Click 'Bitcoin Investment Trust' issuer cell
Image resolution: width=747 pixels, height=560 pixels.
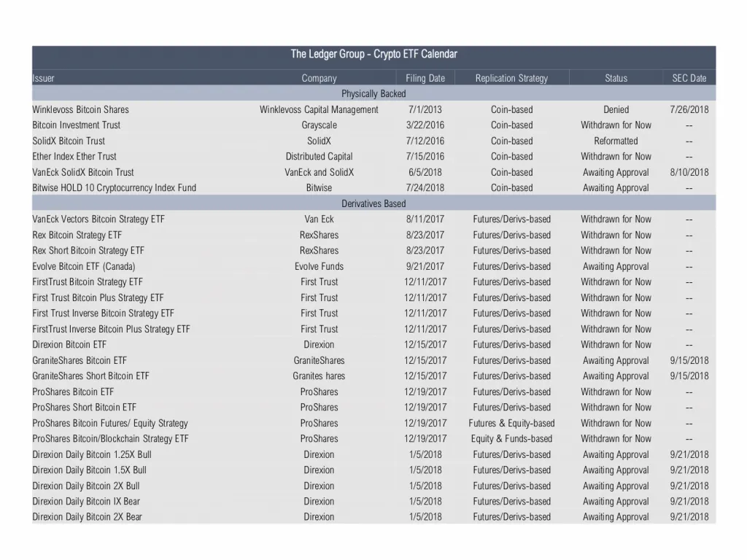click(x=76, y=125)
